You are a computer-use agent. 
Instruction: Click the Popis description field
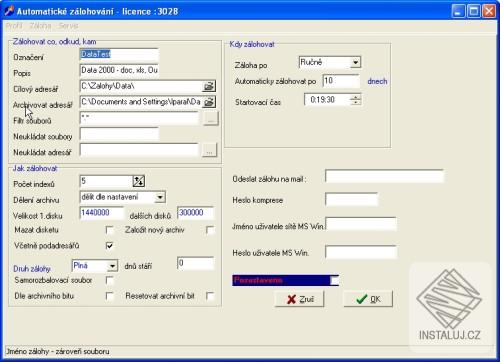(x=119, y=70)
